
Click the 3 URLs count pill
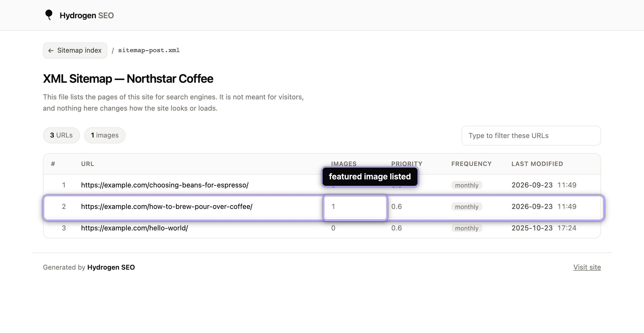point(61,135)
